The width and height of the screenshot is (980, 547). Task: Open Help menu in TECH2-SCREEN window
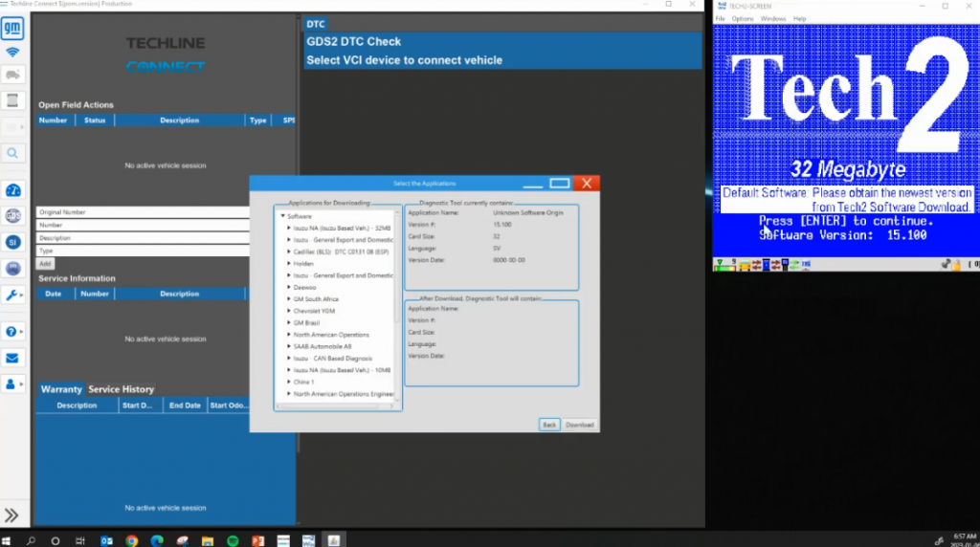click(x=799, y=19)
